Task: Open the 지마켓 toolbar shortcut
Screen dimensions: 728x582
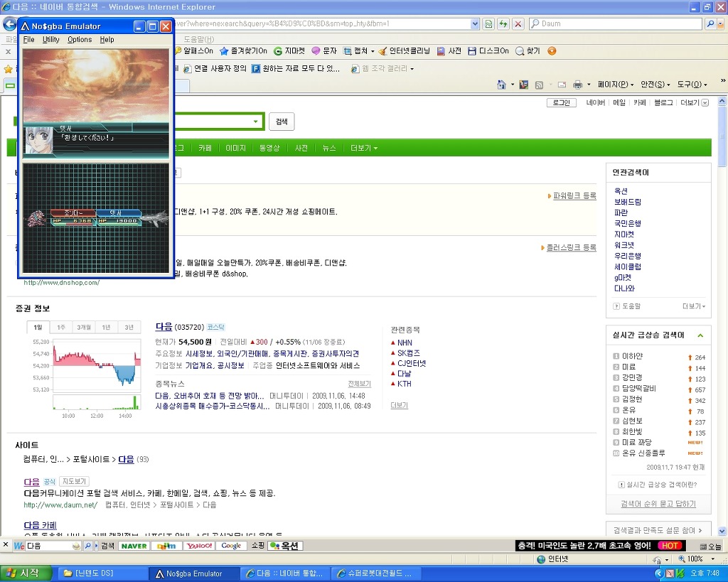Action: click(x=289, y=51)
